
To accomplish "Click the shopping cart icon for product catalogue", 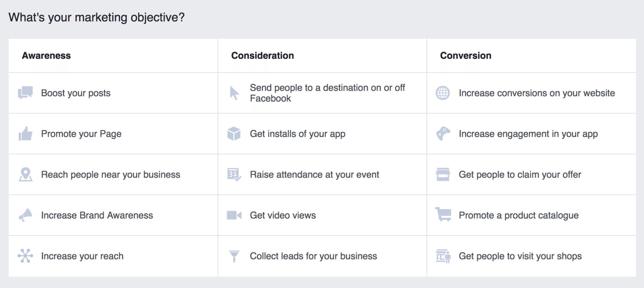I will point(443,214).
